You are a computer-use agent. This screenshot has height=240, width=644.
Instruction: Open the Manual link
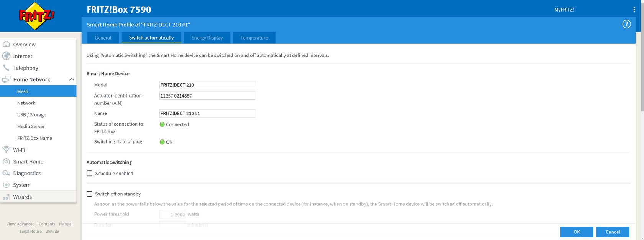click(66, 224)
